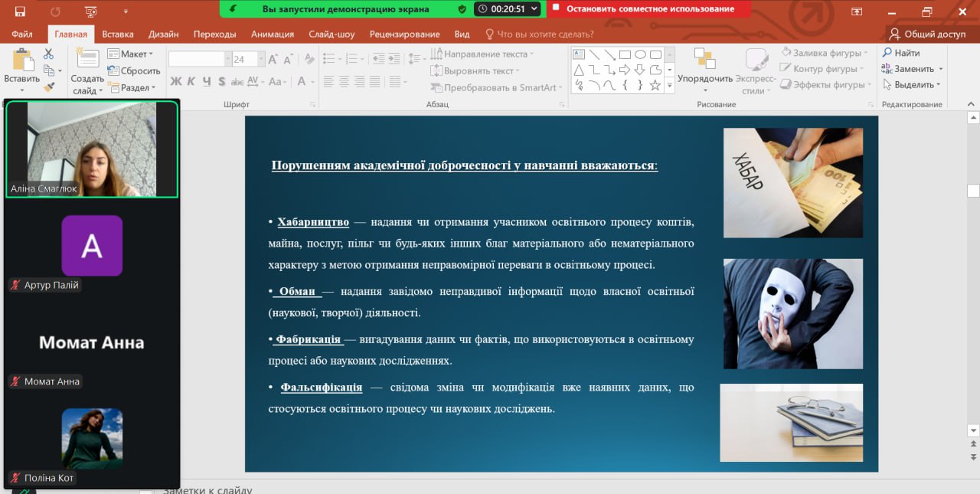Click the Cut scissors icon
This screenshot has height=494, width=980.
click(x=49, y=54)
